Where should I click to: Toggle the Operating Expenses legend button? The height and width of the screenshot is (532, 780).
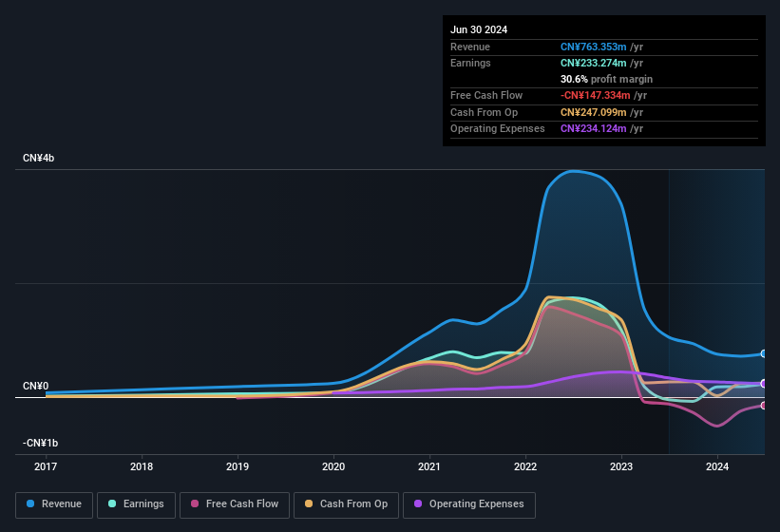pyautogui.click(x=468, y=504)
